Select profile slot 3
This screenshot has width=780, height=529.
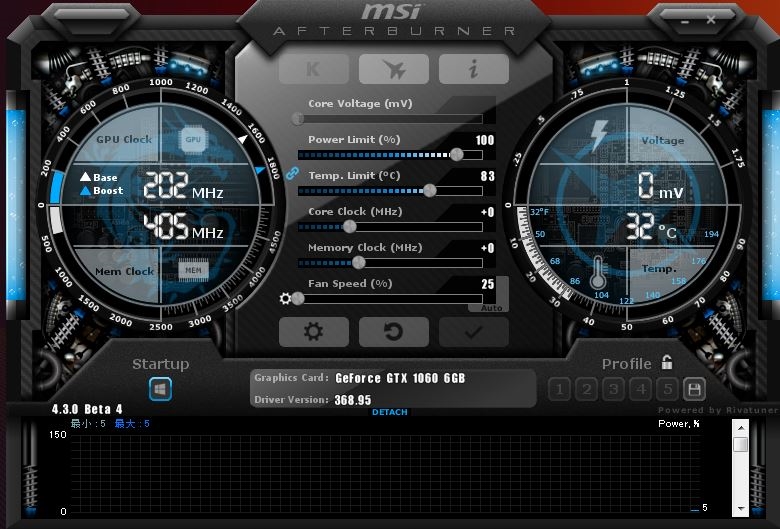pos(613,389)
